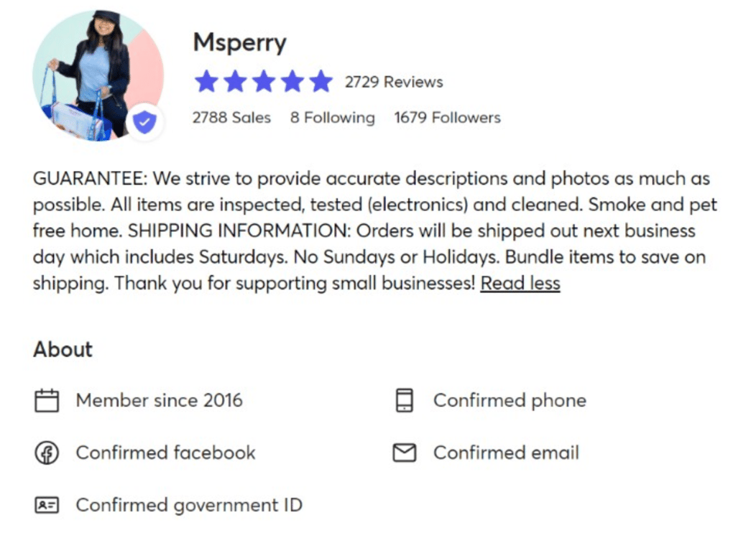Open the seller's profile photo
Screen dimensions: 756x548
tap(97, 74)
